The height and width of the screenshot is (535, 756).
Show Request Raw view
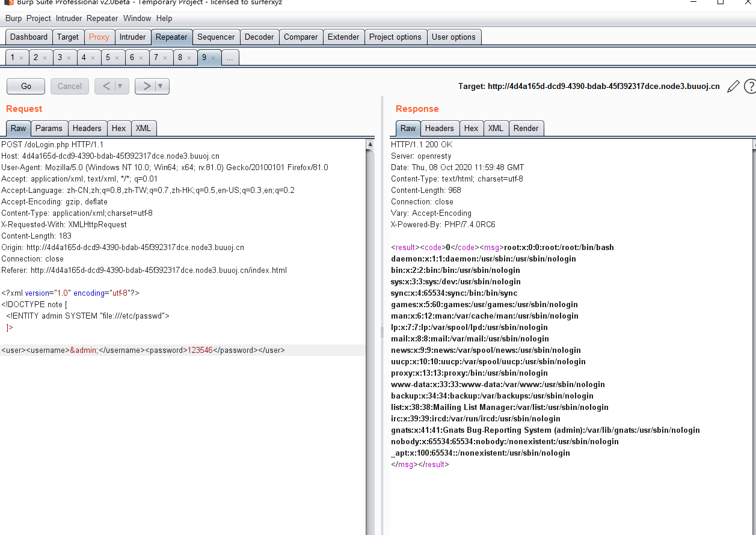(x=18, y=128)
